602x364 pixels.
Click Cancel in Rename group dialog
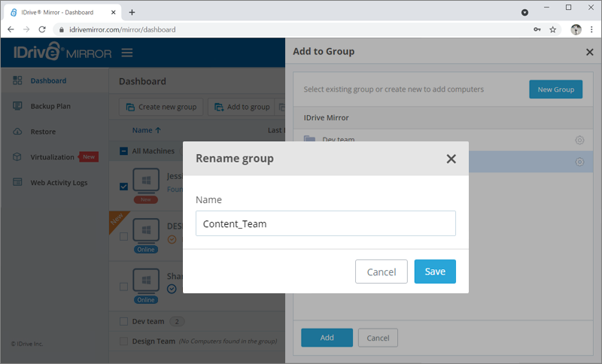[x=381, y=271]
